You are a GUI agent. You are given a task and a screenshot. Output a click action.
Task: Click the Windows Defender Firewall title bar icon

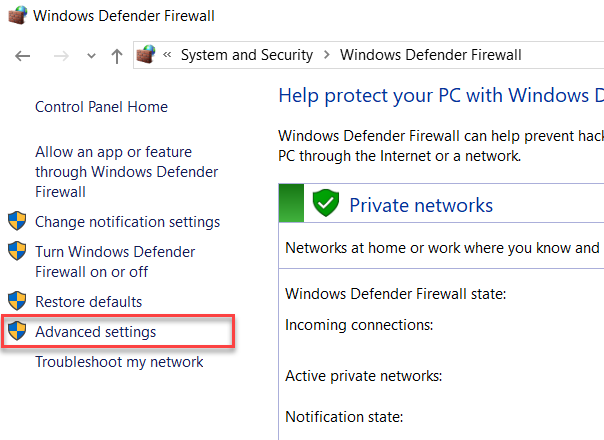tap(17, 16)
